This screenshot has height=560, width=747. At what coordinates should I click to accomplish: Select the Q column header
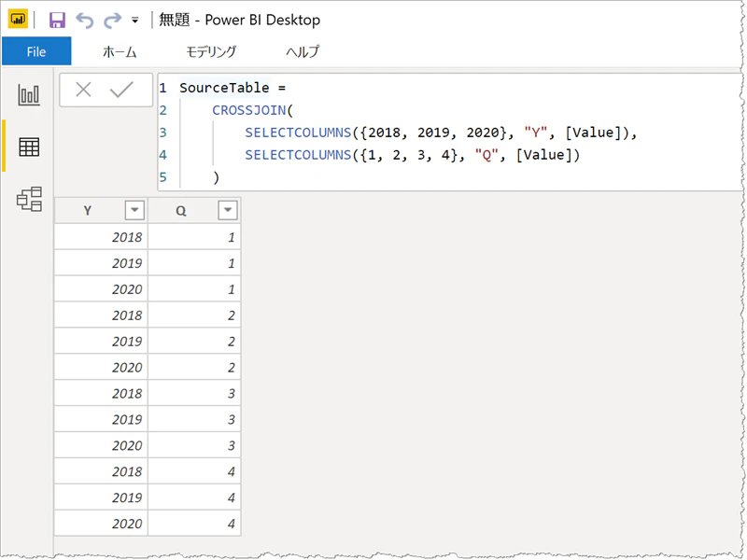(181, 211)
